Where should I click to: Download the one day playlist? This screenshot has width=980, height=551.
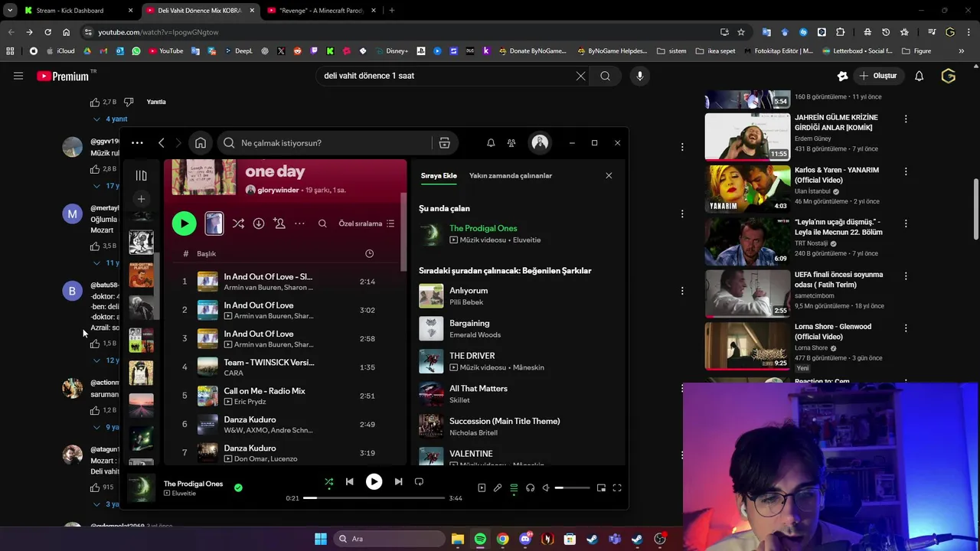coord(259,223)
